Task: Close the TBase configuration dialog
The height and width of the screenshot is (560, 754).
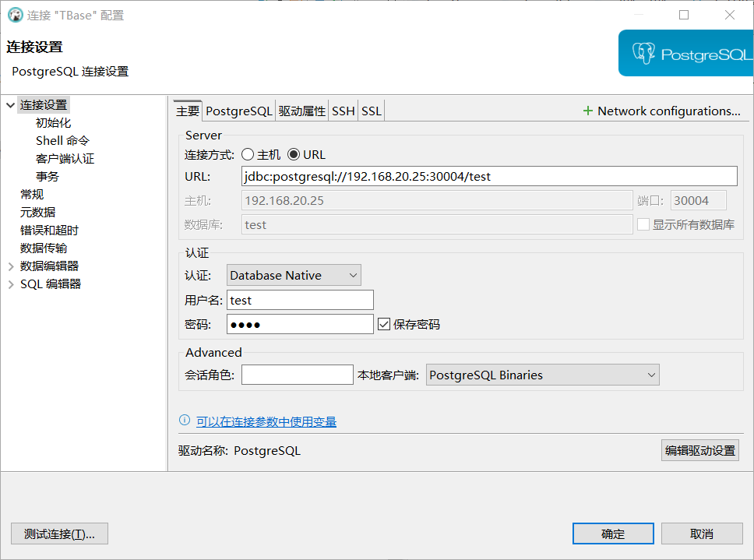Action: (730, 15)
